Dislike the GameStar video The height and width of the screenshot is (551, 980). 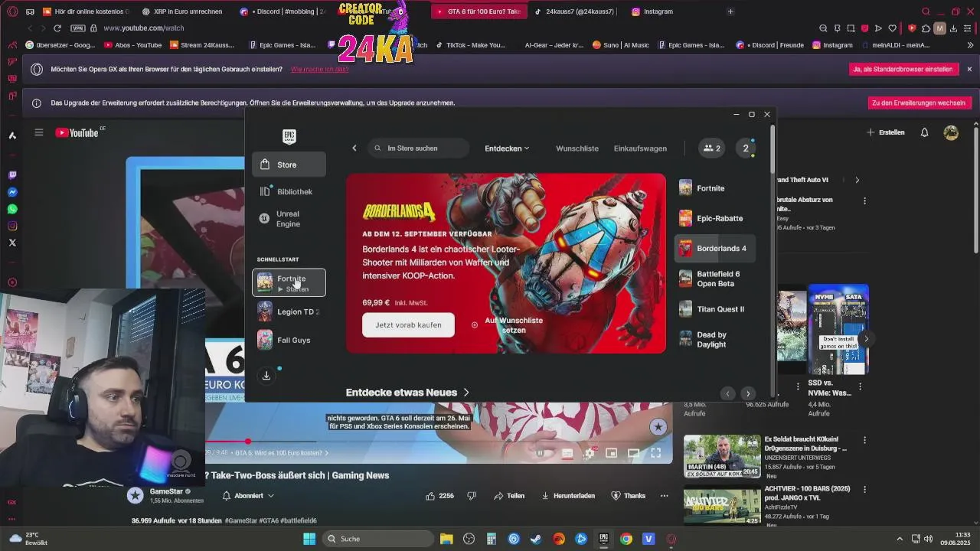tap(472, 496)
